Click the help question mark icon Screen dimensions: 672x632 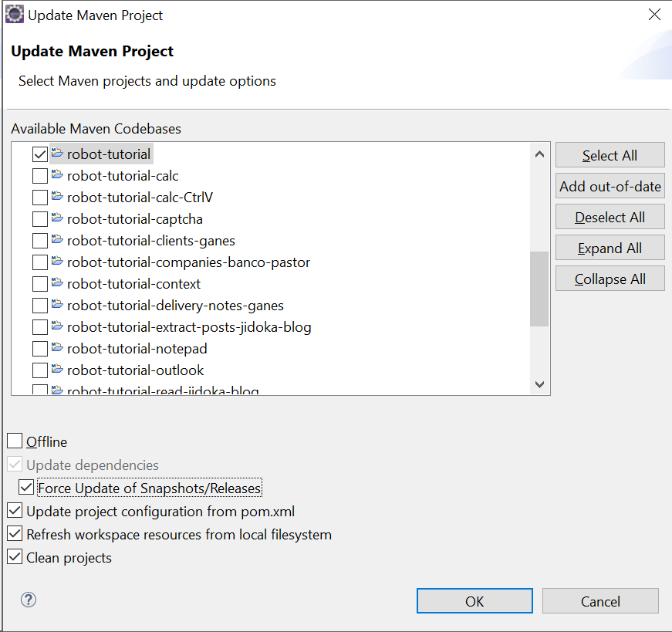coord(29,600)
